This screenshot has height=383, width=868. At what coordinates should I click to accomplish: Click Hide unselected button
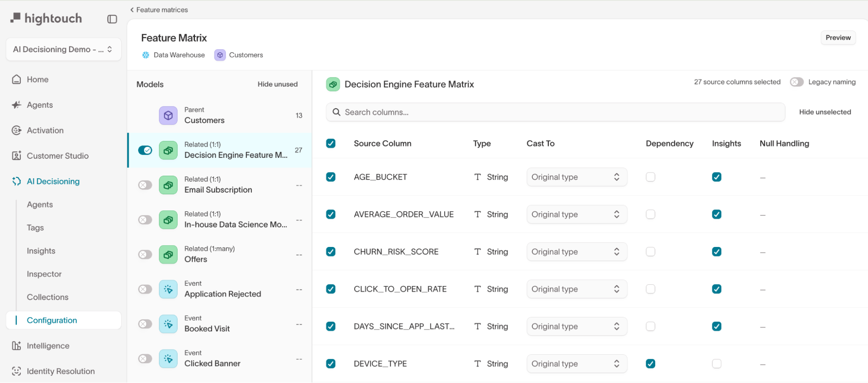pos(825,112)
